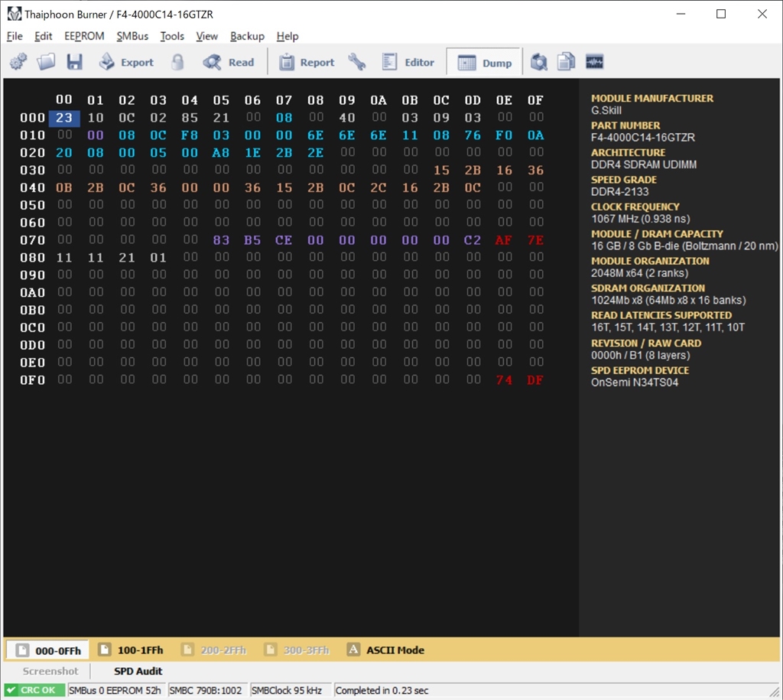
Task: Open a file using the folder icon
Action: 46,62
